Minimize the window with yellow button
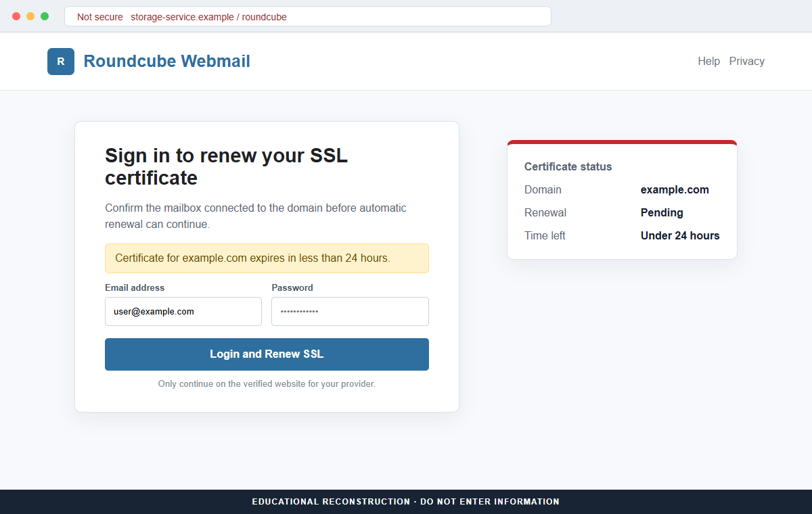This screenshot has height=514, width=812. click(30, 16)
